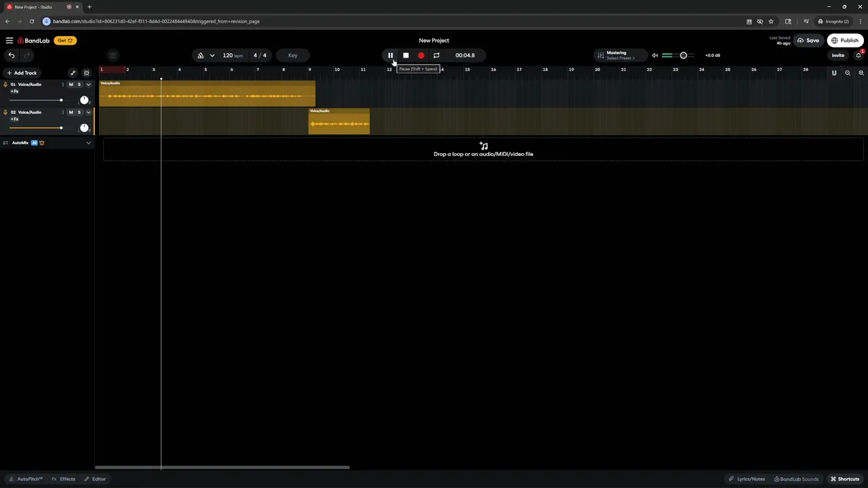
Task: Open the Lyrics/Notes panel
Action: pyautogui.click(x=747, y=479)
